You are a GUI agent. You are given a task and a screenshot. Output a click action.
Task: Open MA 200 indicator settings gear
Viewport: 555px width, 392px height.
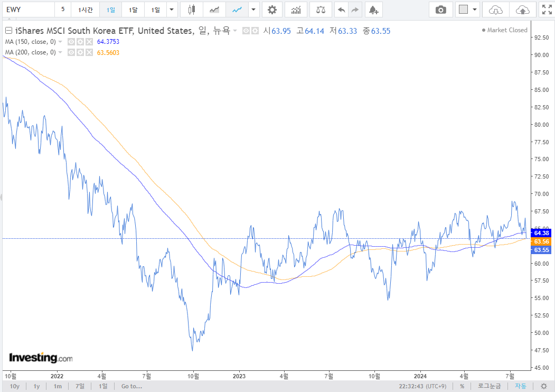(80, 52)
